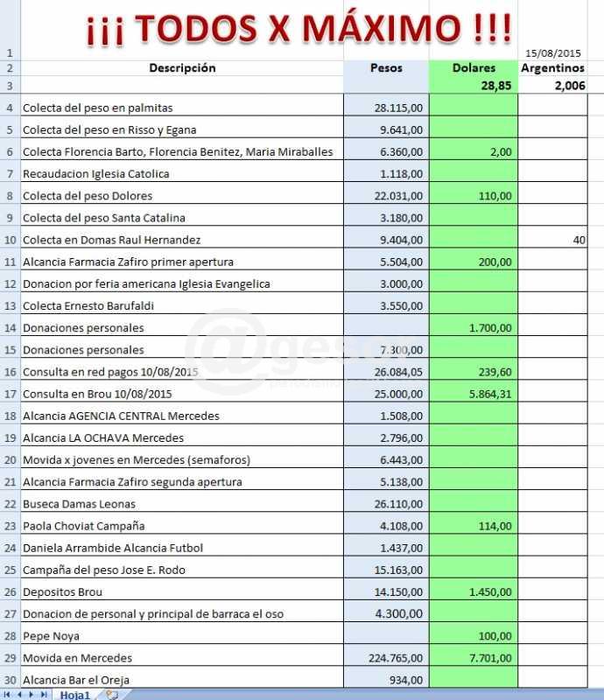Select row 17 by its row header
Viewport: 604px width, 700px height.
10,394
